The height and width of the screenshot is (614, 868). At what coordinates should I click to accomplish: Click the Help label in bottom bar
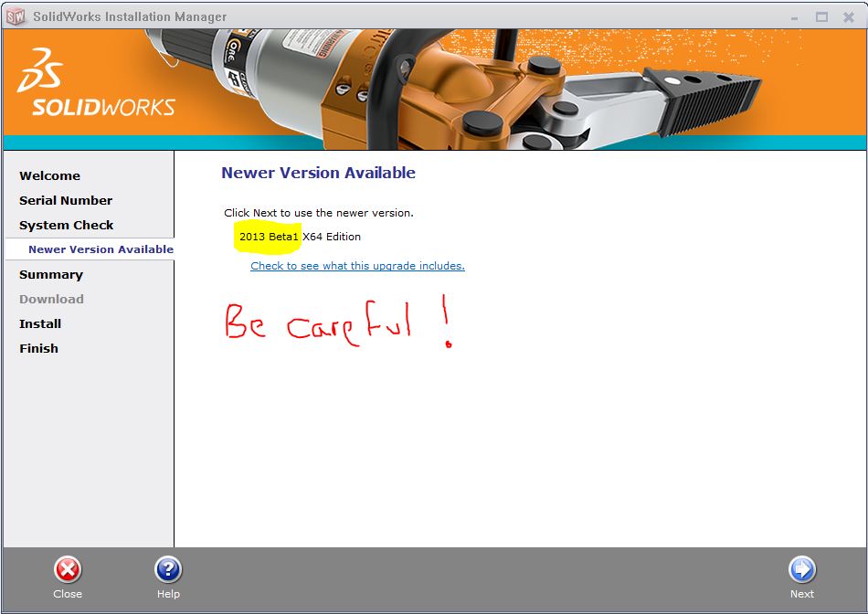point(168,594)
